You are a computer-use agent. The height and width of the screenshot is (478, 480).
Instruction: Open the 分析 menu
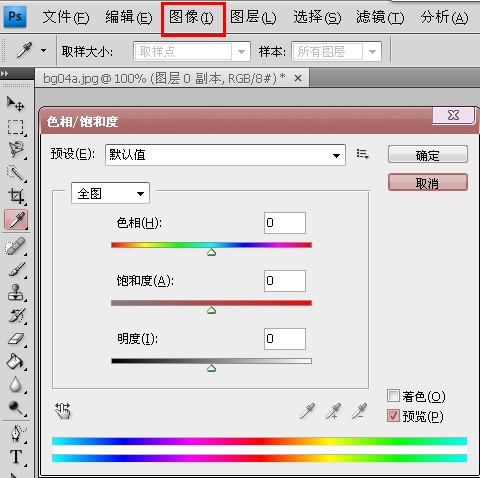point(444,17)
